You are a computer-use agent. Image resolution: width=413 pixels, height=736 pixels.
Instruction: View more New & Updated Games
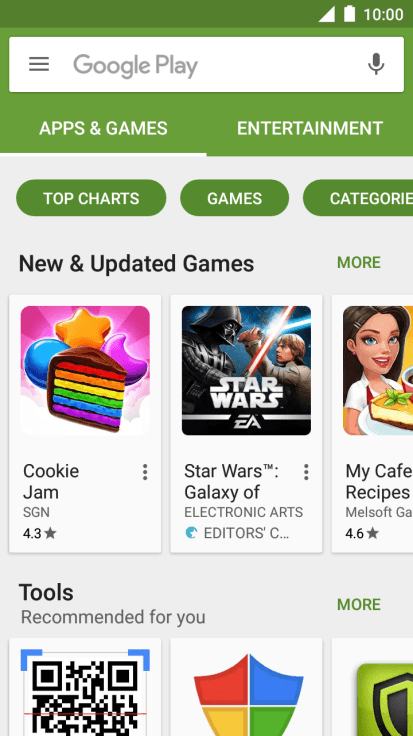(359, 262)
